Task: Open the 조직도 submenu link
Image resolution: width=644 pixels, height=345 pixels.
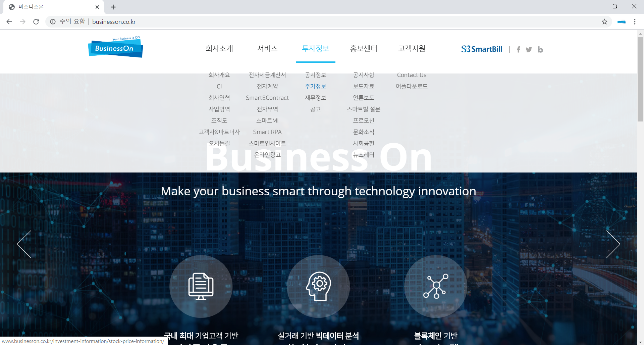Action: [219, 120]
